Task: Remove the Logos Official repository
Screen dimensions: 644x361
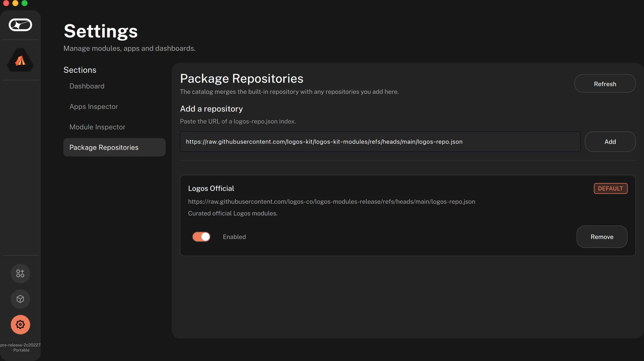Action: click(x=601, y=237)
